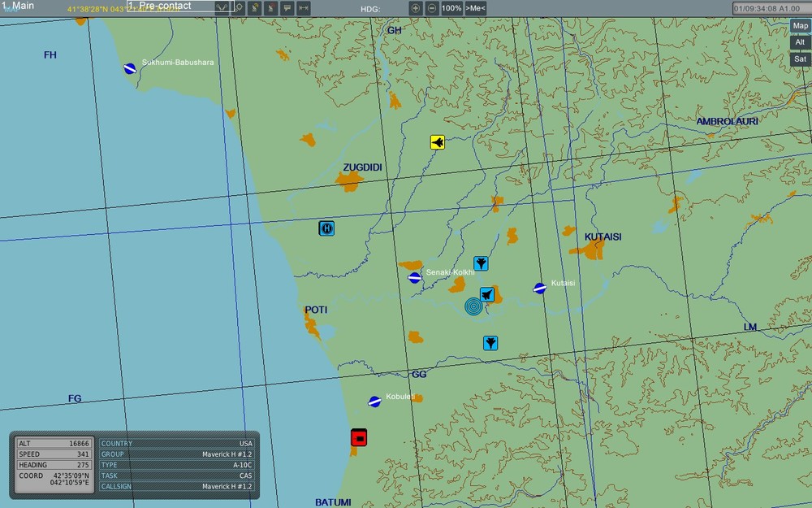The width and height of the screenshot is (812, 508).
Task: Click the Main title in top bar
Action: tap(18, 6)
